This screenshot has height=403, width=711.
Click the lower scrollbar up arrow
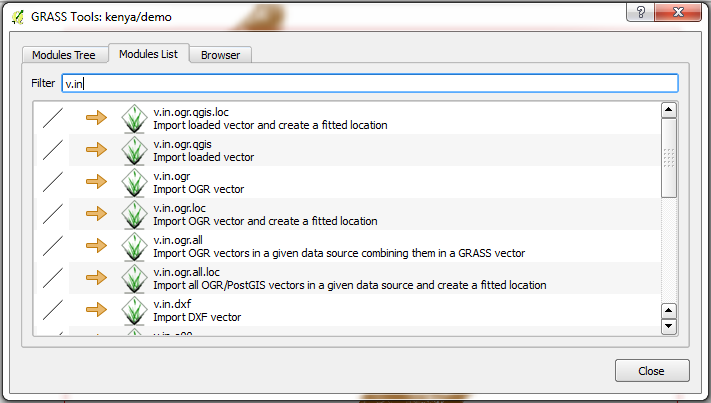click(x=669, y=311)
